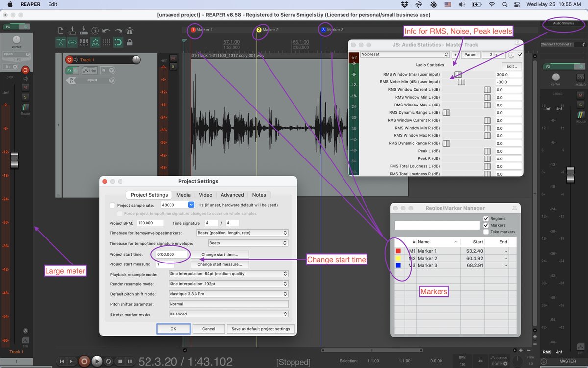Click the Change start time... button

pyautogui.click(x=220, y=254)
